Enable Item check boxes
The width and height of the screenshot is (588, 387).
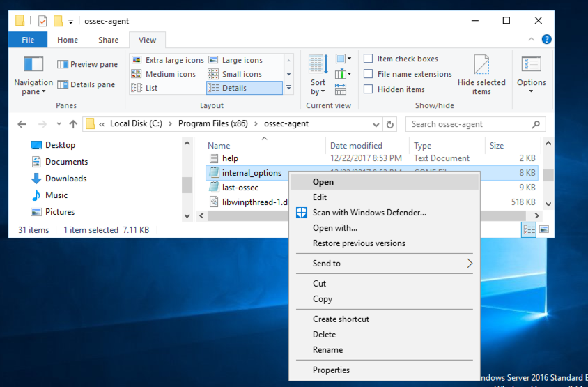pos(369,59)
